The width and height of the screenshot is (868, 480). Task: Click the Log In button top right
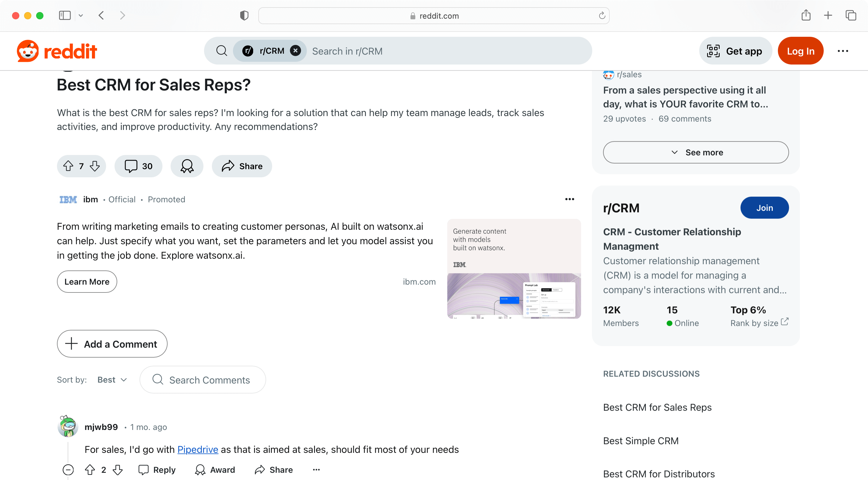pos(801,51)
